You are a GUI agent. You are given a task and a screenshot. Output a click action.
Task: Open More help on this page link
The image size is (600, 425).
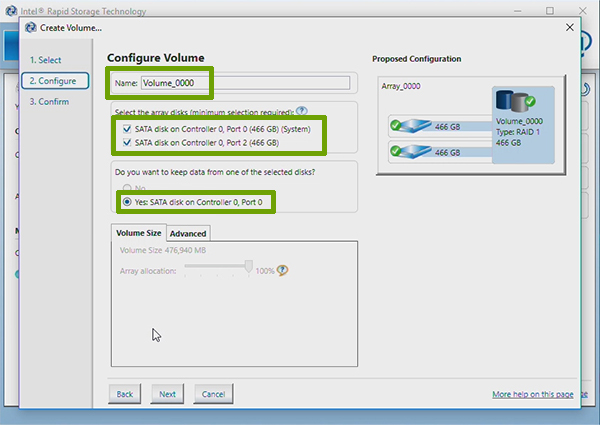point(533,394)
